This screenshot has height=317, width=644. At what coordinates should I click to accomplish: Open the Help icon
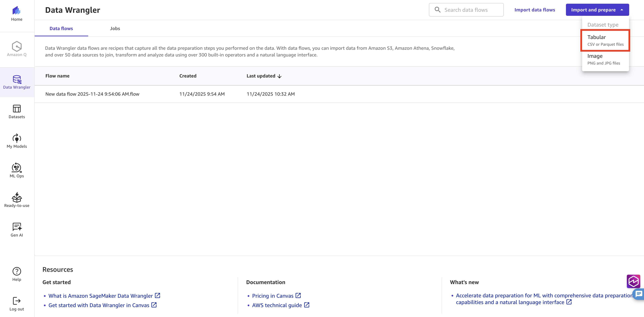click(17, 271)
